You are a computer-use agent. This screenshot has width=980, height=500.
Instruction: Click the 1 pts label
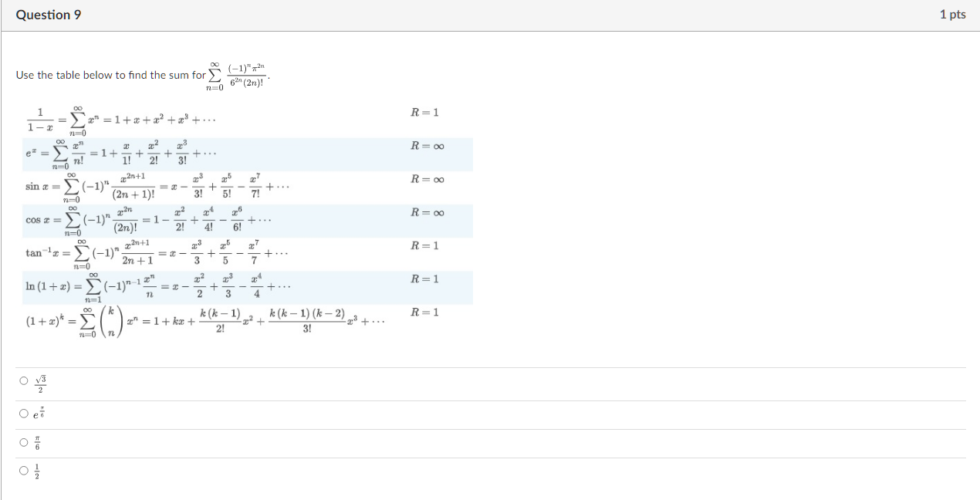coord(955,14)
